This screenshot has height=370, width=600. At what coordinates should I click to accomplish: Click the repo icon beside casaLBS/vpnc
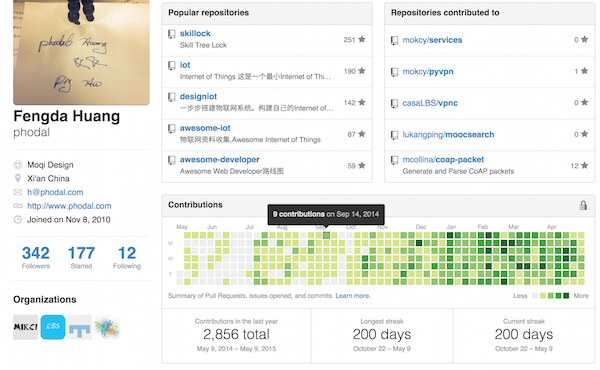point(394,104)
